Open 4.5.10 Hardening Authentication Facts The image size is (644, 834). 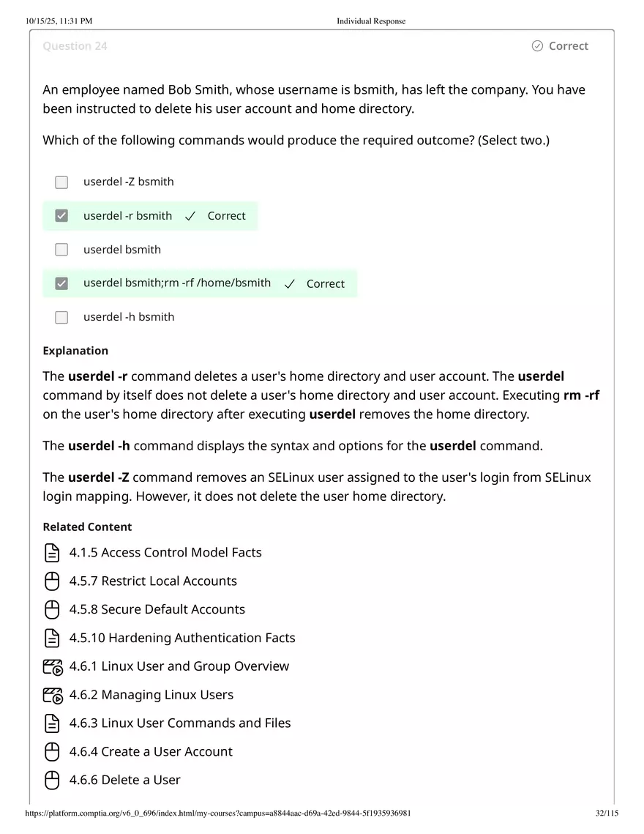tap(183, 638)
